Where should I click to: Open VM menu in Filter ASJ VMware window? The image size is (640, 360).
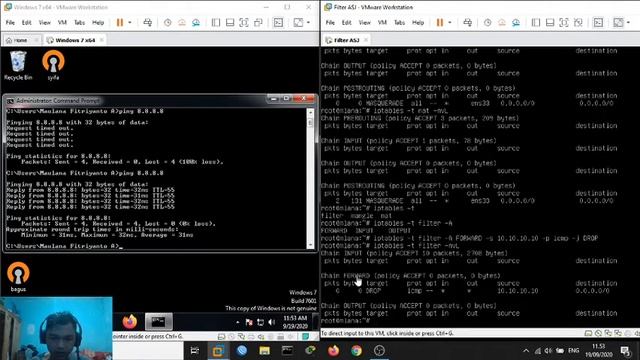382,22
